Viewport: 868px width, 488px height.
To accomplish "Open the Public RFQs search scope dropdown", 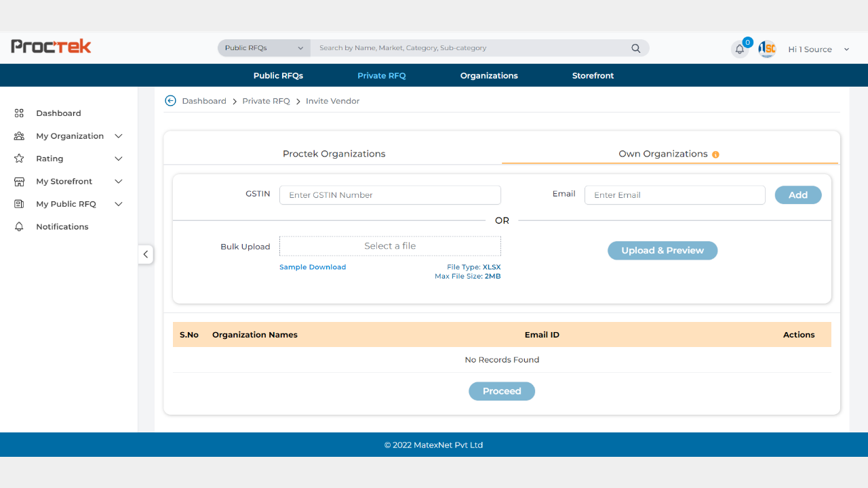I will click(x=264, y=48).
